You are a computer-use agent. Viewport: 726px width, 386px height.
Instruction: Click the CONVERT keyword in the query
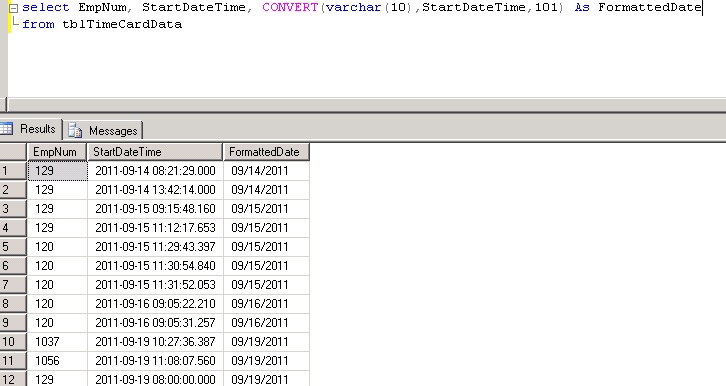click(290, 7)
